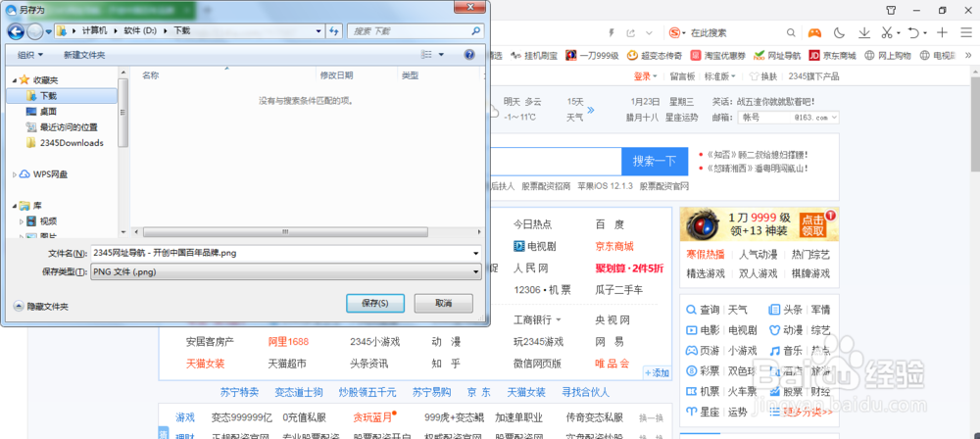Click the browser search magnifier icon
980x439 pixels.
(x=791, y=32)
